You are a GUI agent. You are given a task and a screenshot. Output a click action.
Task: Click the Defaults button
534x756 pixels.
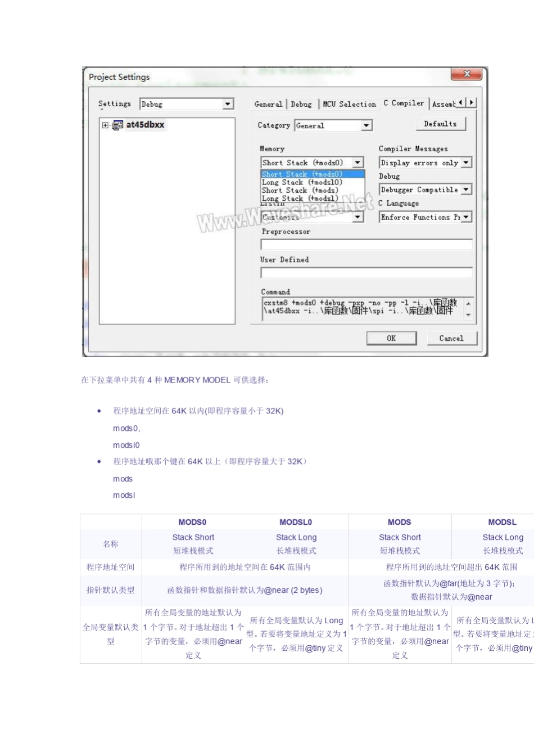441,124
